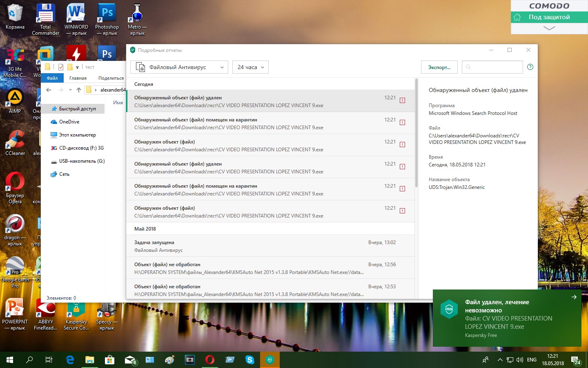Select OneDrive in Explorer navigation pane
This screenshot has height=368, width=588.
point(69,122)
